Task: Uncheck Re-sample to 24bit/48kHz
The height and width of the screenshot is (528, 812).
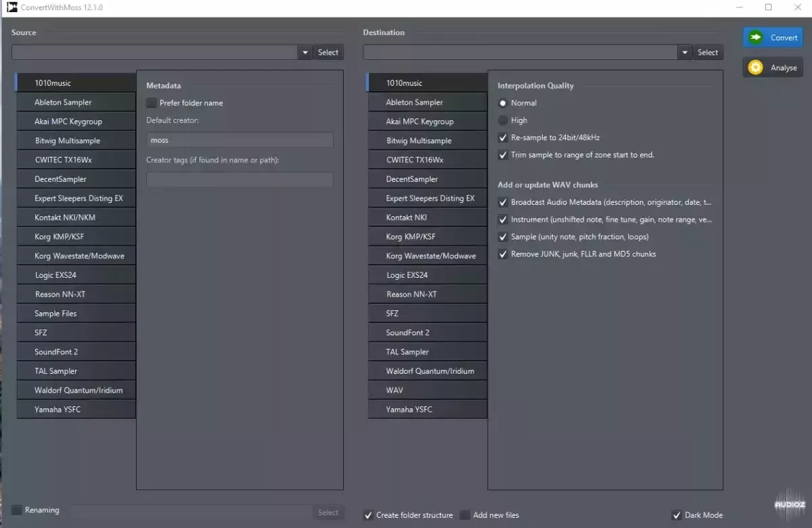Action: [x=503, y=137]
